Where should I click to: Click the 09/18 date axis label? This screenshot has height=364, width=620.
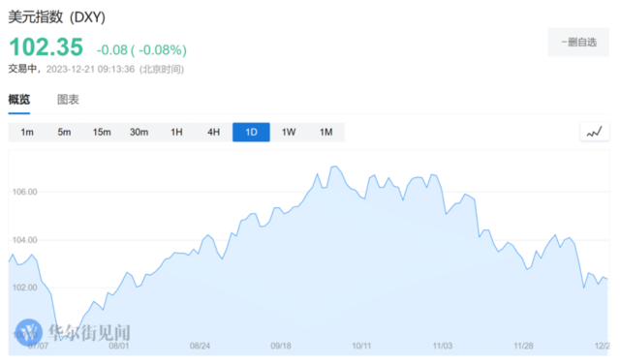point(281,346)
